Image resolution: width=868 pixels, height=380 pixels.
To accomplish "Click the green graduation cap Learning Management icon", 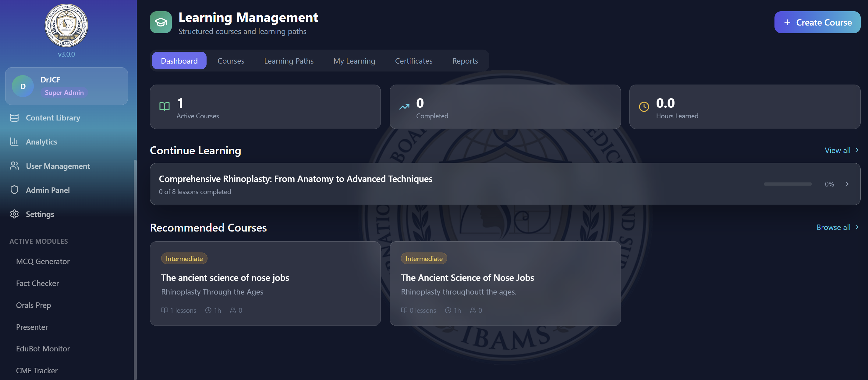I will pos(161,22).
